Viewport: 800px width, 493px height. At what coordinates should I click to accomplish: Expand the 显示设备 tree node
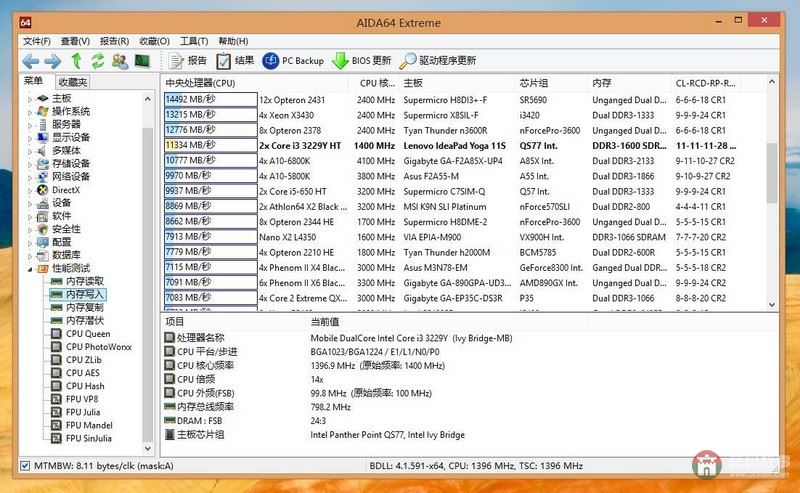click(30, 138)
